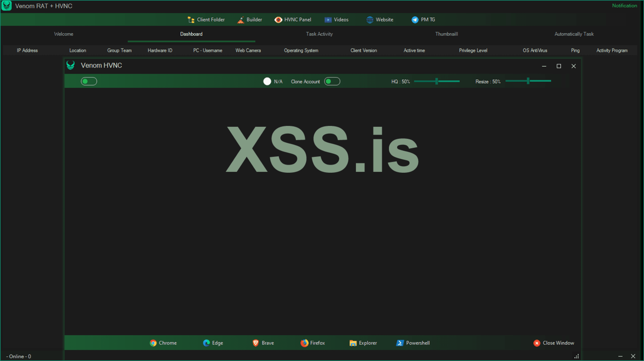Viewport: 644px width, 361px height.
Task: Click the Brave icon in bottom bar
Action: pyautogui.click(x=256, y=343)
